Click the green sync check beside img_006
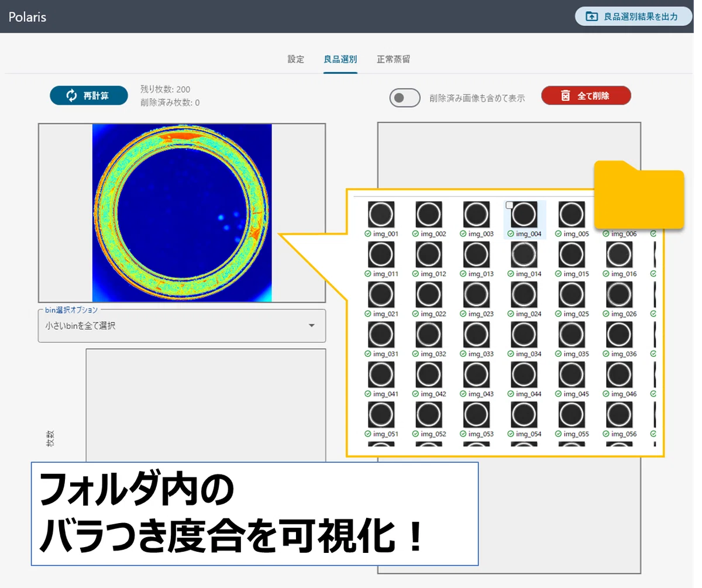 pos(606,234)
